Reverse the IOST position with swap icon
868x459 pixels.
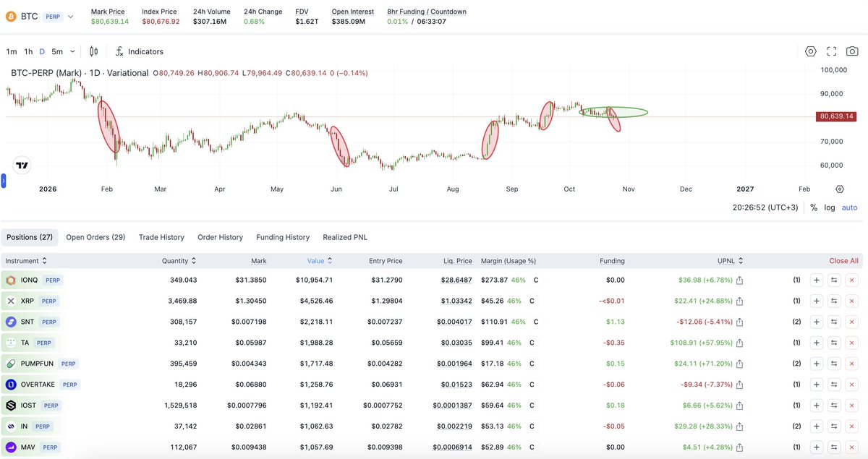tap(834, 406)
